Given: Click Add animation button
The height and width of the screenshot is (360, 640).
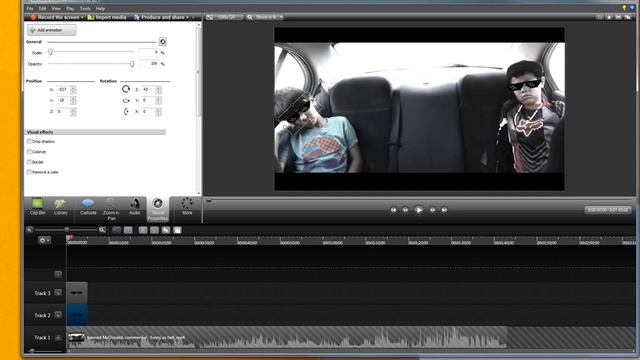Looking at the screenshot, I should point(51,30).
